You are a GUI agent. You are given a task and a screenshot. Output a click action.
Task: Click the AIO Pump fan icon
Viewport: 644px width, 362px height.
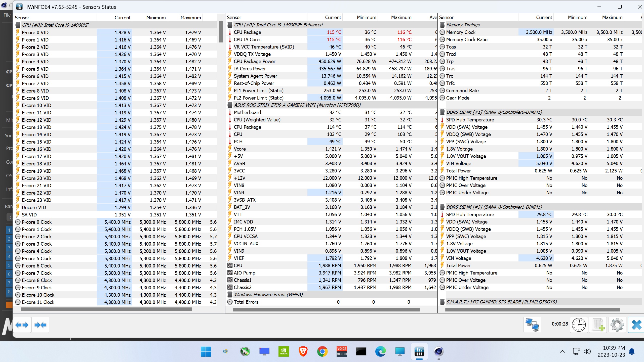[x=230, y=273]
